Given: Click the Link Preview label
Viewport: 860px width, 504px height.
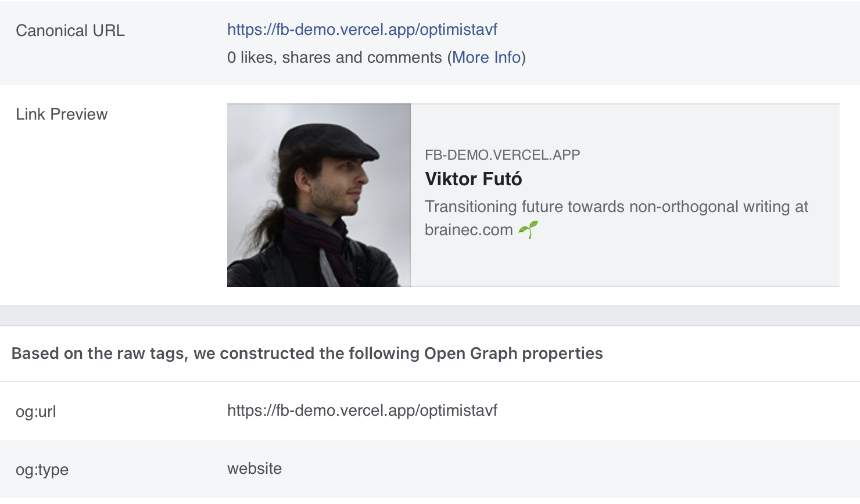Looking at the screenshot, I should pos(62,114).
